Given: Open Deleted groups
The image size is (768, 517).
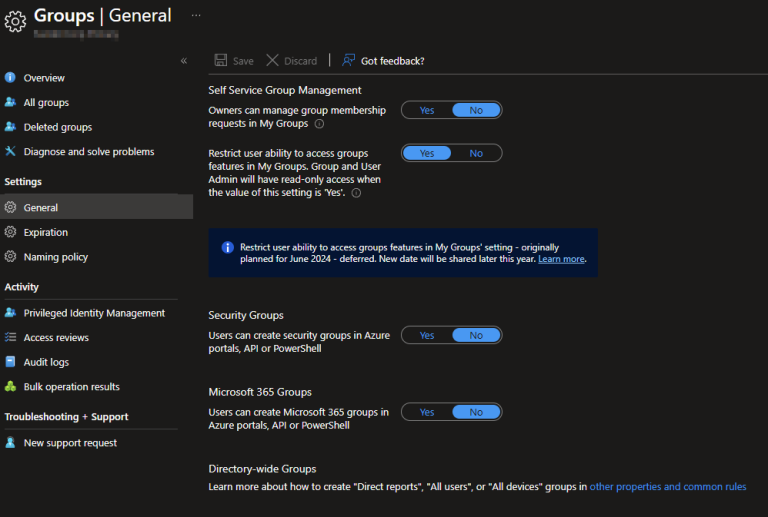Looking at the screenshot, I should (x=58, y=127).
